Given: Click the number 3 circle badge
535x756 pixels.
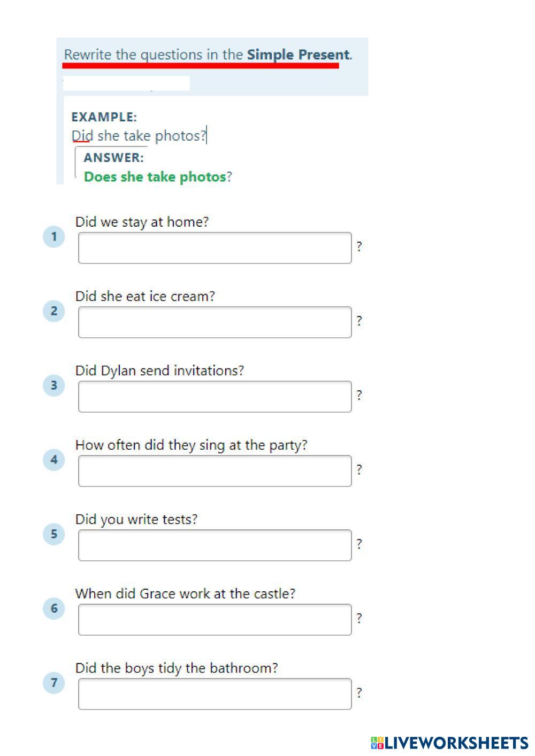Looking at the screenshot, I should click(53, 385).
